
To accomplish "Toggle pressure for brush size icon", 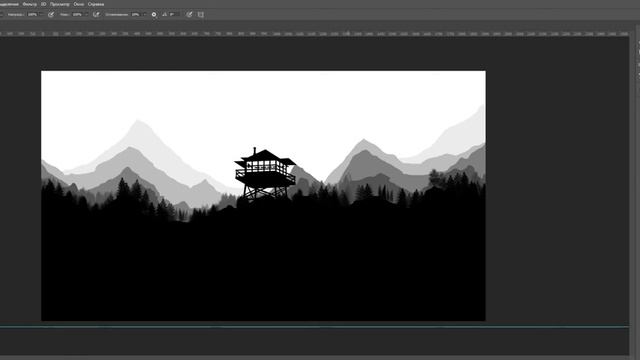I will pos(189,14).
